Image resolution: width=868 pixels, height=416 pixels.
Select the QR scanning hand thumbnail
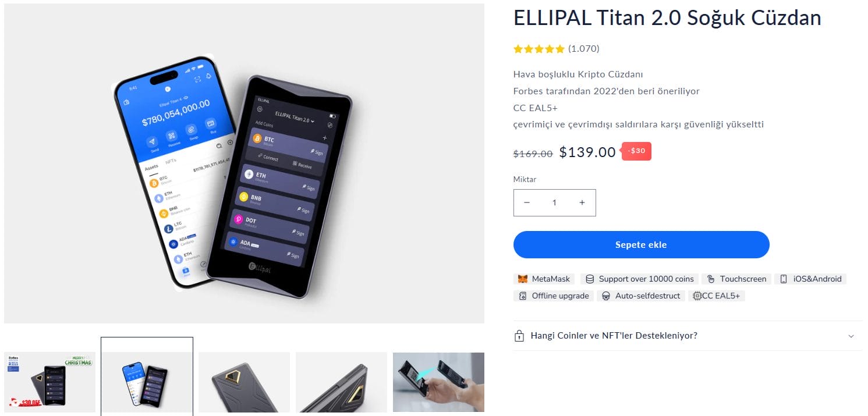tap(438, 382)
